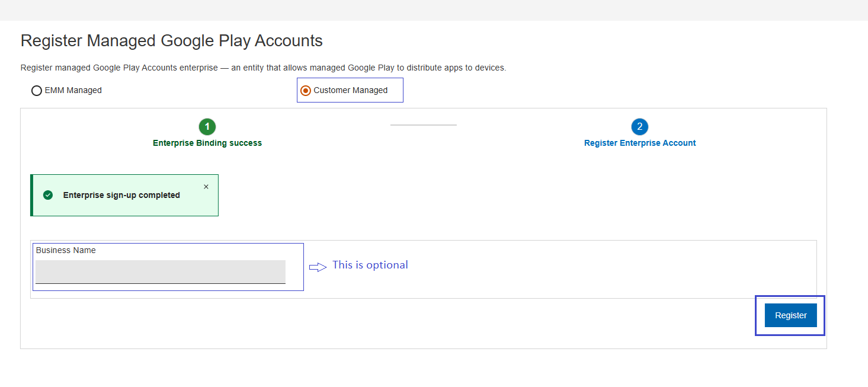Click the gray header bar at top
868x387 pixels.
[x=434, y=10]
